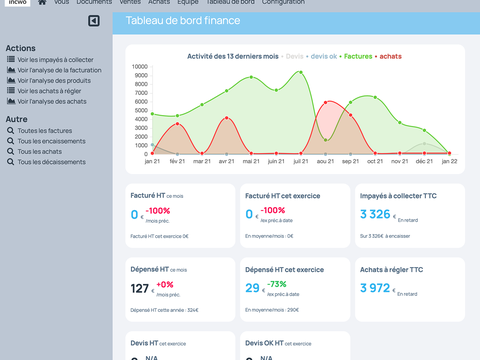Toggle the Factures series in legend
This screenshot has height=360, width=480.
click(358, 56)
